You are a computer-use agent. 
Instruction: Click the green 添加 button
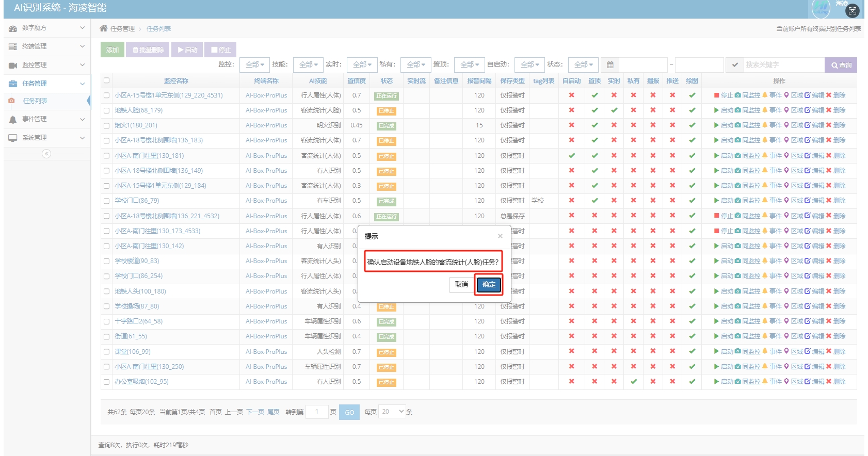(x=112, y=50)
